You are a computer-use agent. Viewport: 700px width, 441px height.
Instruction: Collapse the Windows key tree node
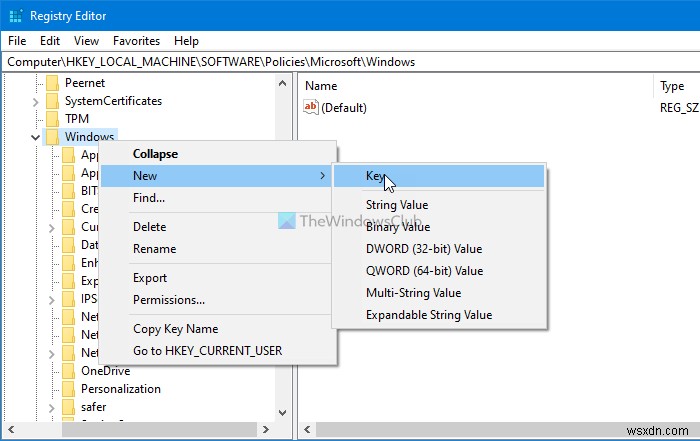[x=36, y=137]
